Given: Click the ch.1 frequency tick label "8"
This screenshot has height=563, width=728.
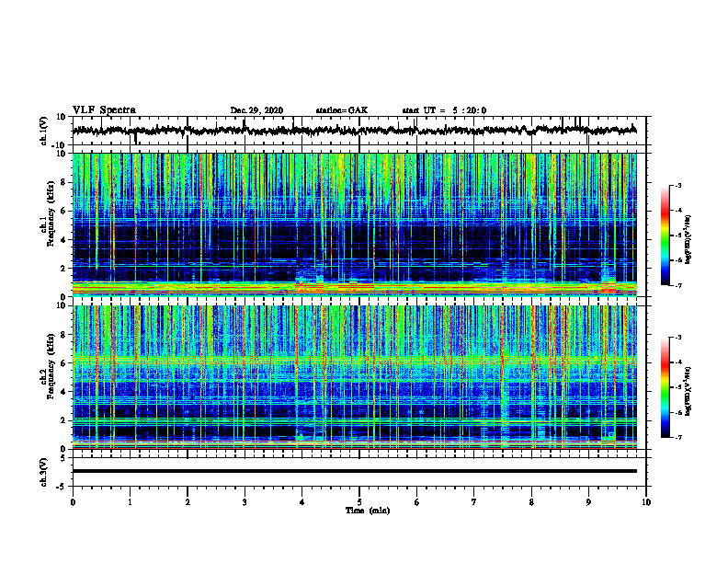Looking at the screenshot, I should click(x=63, y=182).
